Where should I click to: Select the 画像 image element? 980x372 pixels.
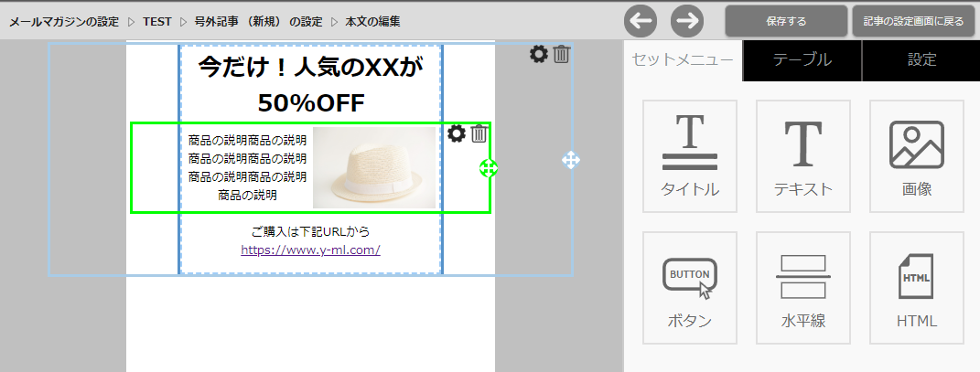[916, 156]
